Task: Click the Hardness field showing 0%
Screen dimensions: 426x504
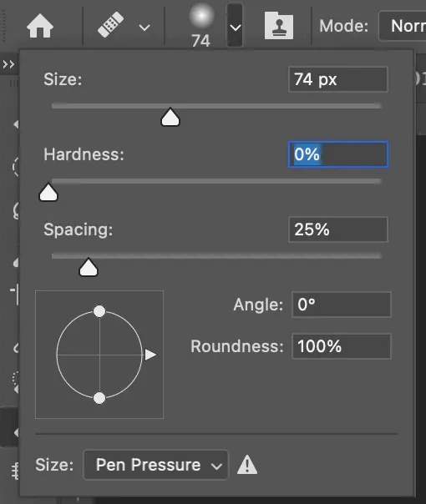Action: tap(338, 154)
